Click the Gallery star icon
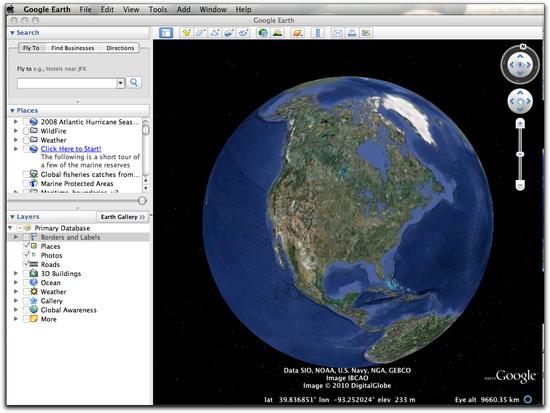Screen dimensions: 550x413 coord(34,301)
